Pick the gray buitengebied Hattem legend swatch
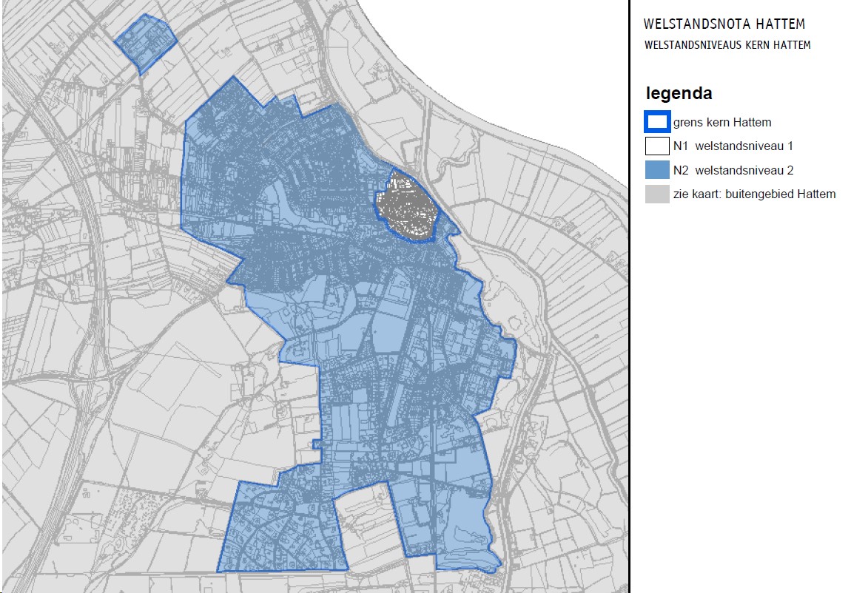The height and width of the screenshot is (593, 868). [657, 194]
